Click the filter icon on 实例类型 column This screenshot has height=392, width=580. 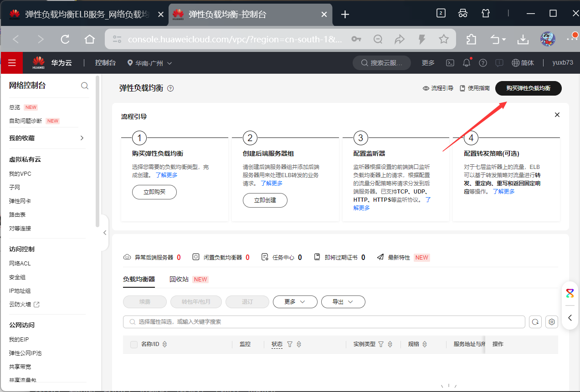[381, 344]
